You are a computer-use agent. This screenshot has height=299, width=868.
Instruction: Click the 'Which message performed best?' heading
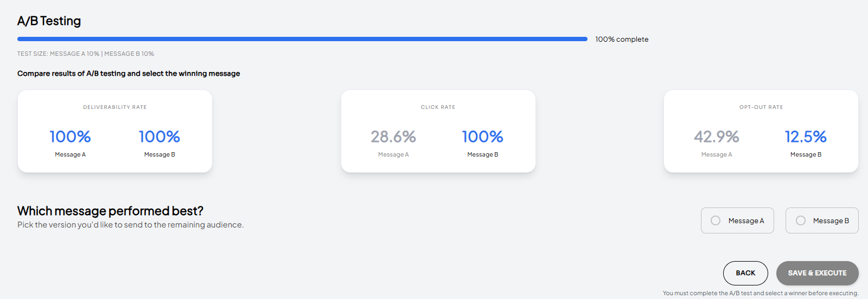[x=110, y=211]
